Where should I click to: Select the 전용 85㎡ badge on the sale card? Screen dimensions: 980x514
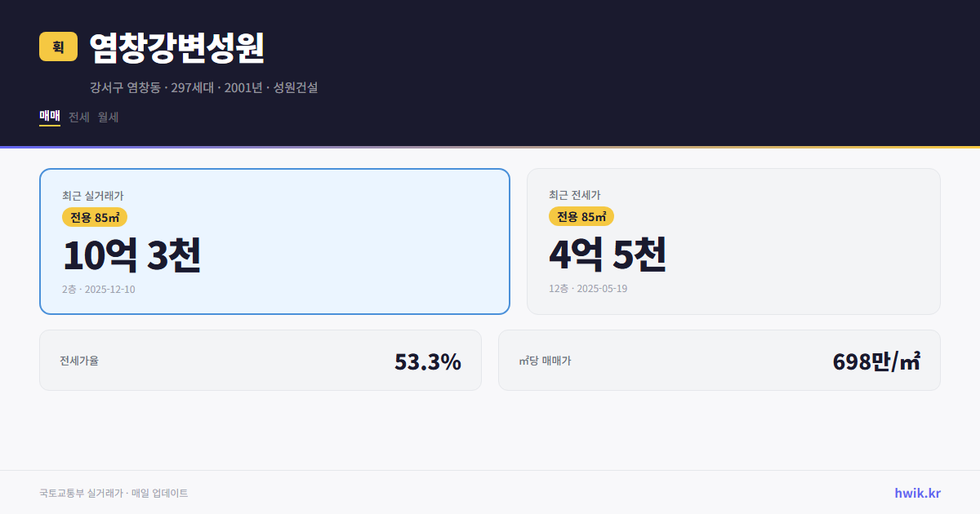95,217
